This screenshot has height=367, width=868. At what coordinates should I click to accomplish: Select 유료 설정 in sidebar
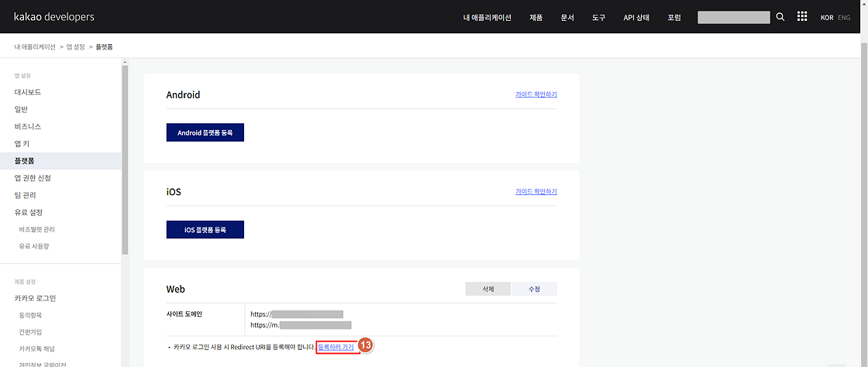29,212
